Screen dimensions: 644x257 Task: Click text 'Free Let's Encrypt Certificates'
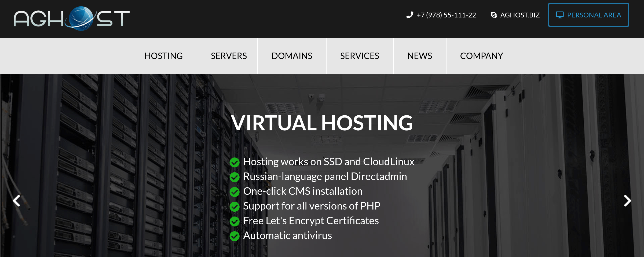tap(311, 221)
